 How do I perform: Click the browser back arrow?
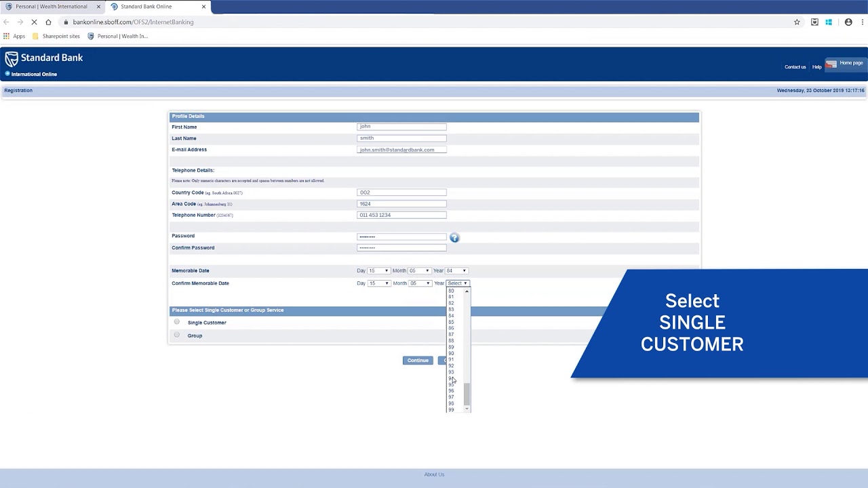(7, 22)
